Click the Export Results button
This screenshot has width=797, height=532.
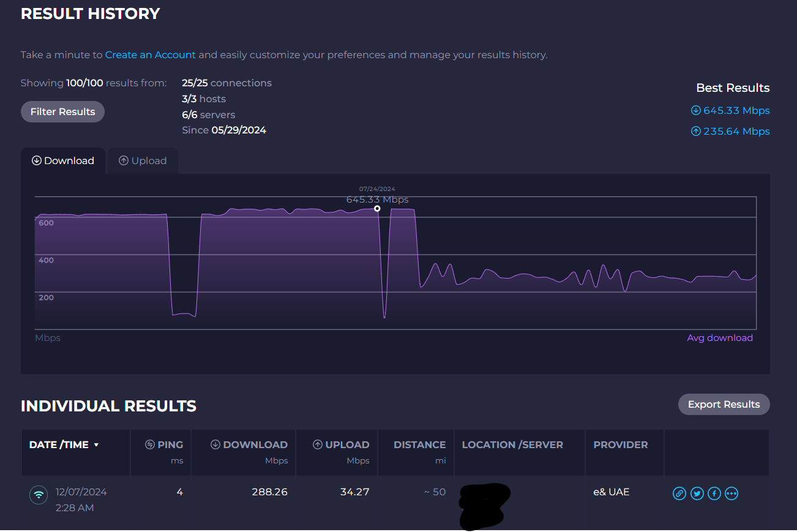[x=724, y=405]
